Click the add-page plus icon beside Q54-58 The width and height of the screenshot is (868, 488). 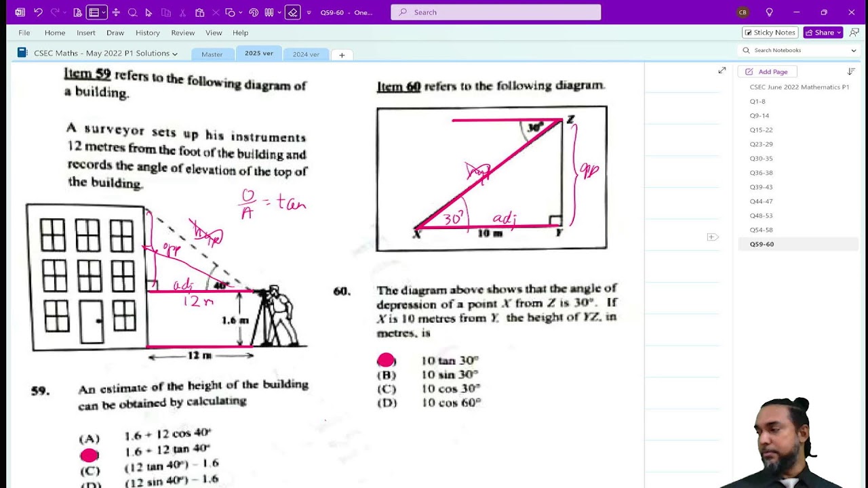point(712,237)
